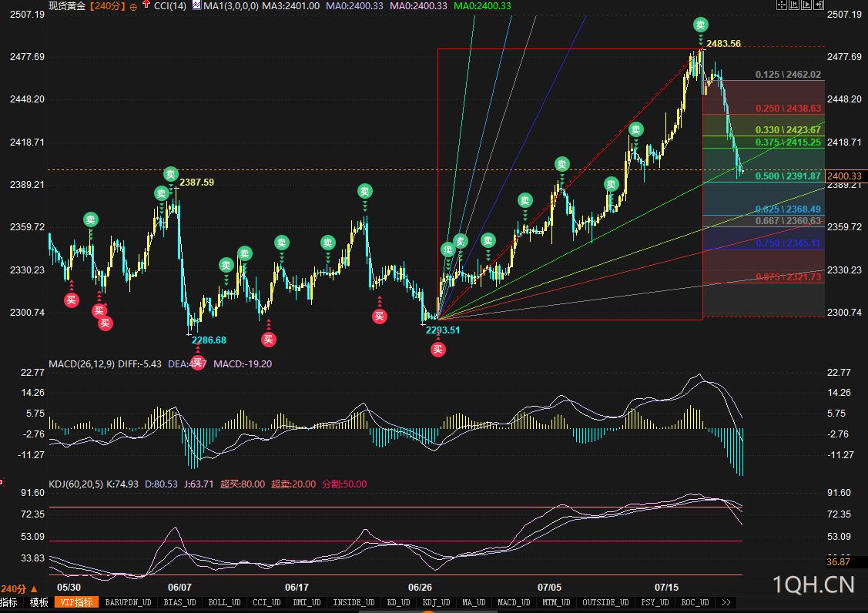Click the green sell marker above 2483.56 peak

(700, 25)
